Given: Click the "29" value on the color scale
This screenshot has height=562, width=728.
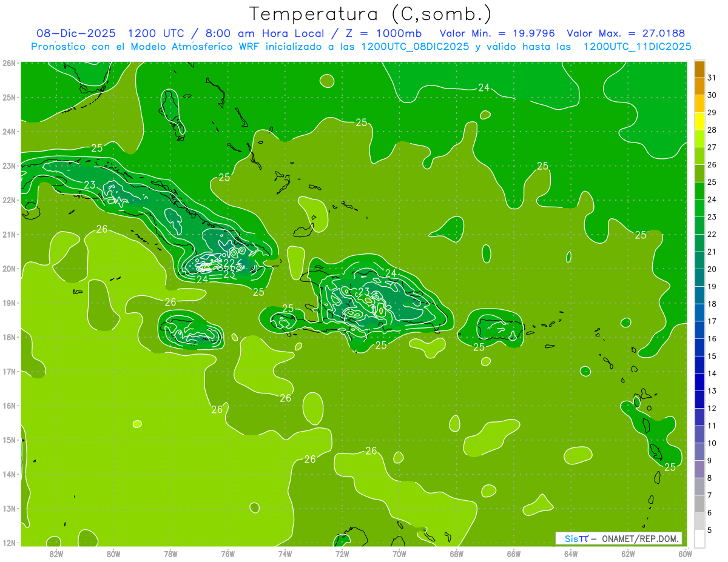Looking at the screenshot, I should point(712,113).
